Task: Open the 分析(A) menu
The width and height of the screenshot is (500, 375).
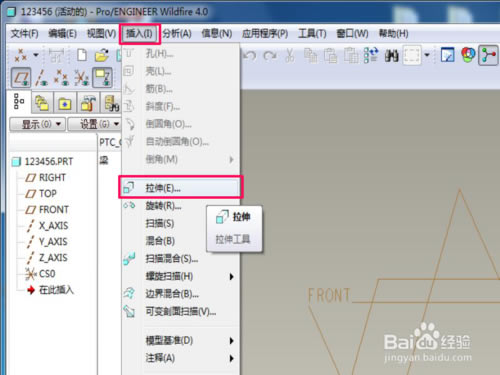Action: (x=177, y=34)
